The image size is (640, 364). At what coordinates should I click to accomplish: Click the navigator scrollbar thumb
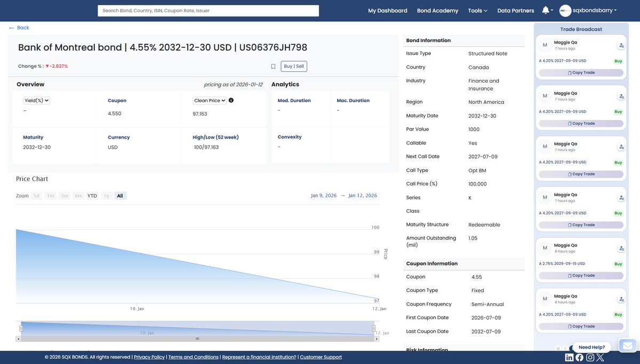(197, 338)
